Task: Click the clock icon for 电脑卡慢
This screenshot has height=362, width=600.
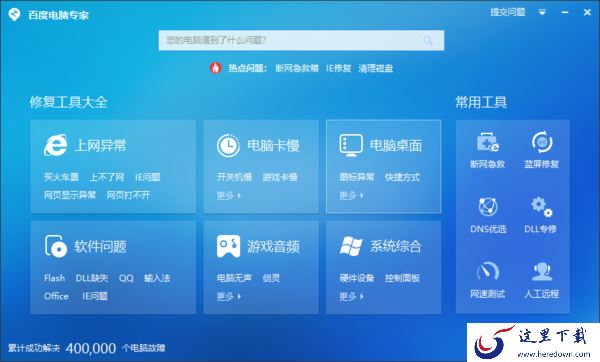Action: (x=228, y=145)
